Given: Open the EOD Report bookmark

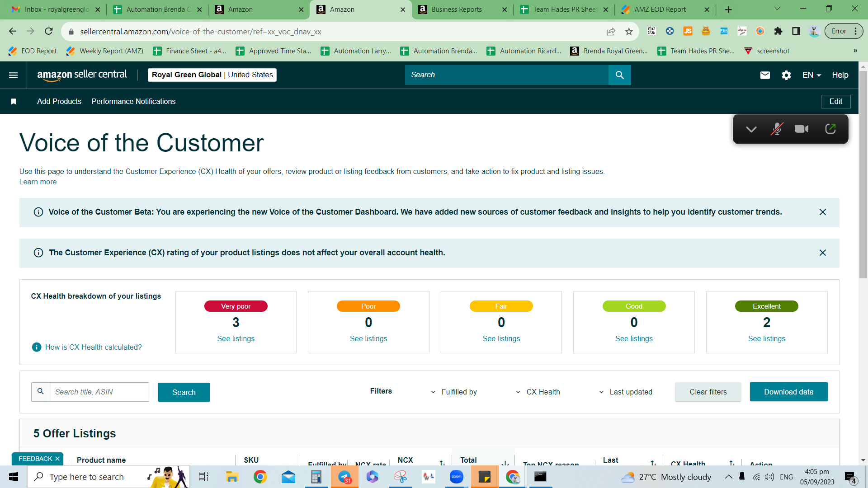Looking at the screenshot, I should (x=33, y=51).
